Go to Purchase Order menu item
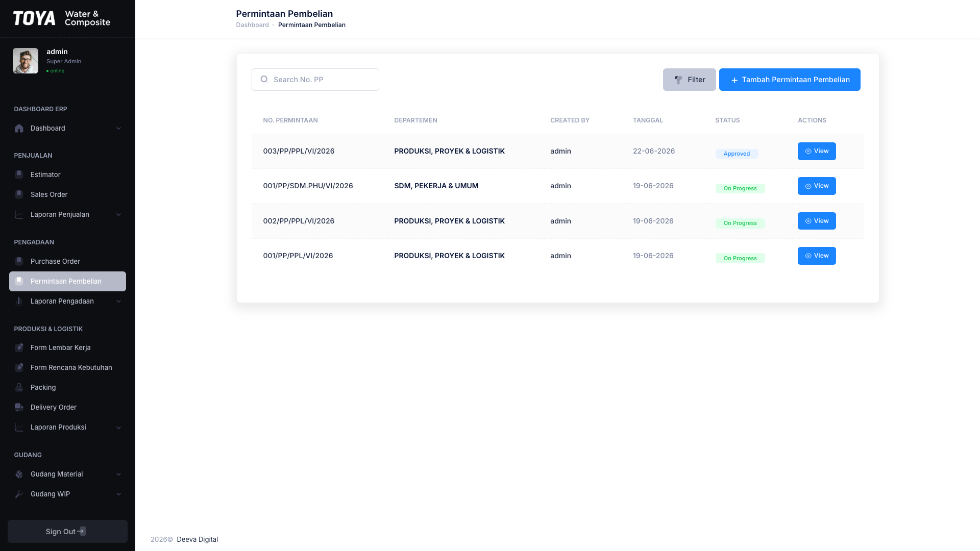Image resolution: width=980 pixels, height=551 pixels. 67,261
